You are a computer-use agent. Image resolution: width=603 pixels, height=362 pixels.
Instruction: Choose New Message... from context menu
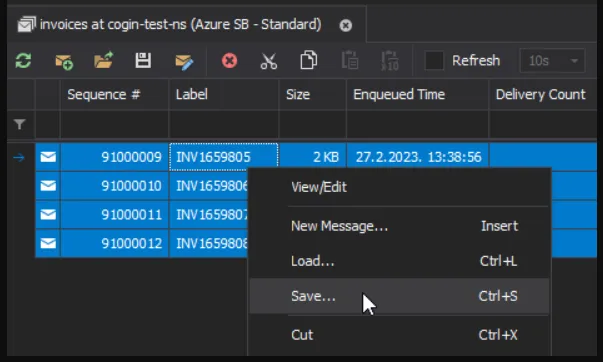(399, 226)
